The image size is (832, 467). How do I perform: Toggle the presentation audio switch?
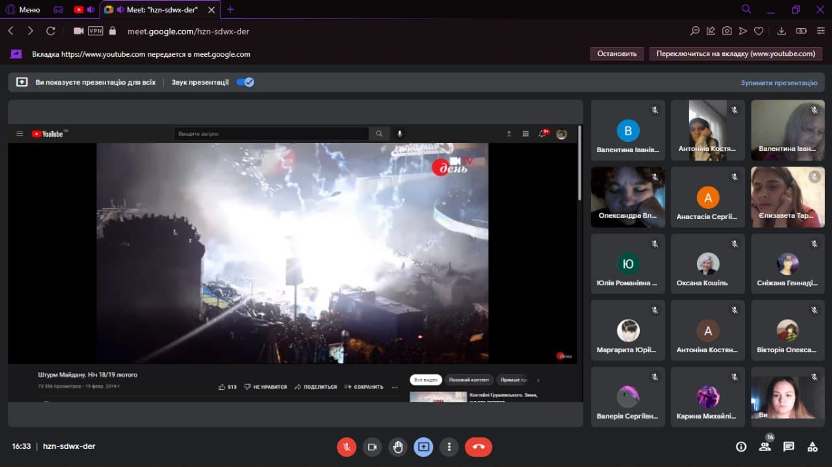pos(245,82)
